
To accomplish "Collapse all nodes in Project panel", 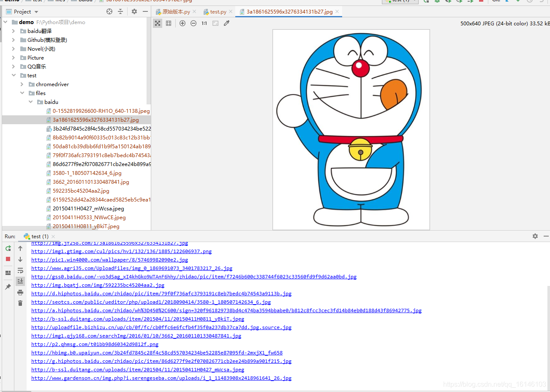I will 120,11.
